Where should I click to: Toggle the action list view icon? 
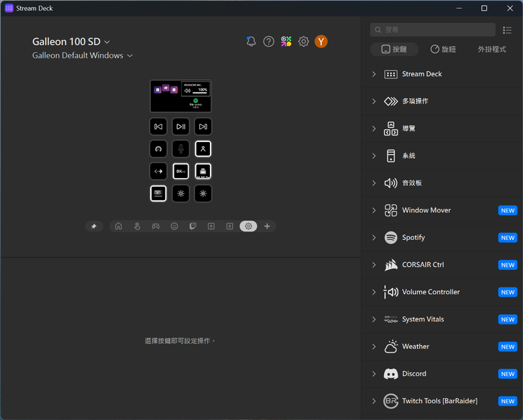point(508,30)
